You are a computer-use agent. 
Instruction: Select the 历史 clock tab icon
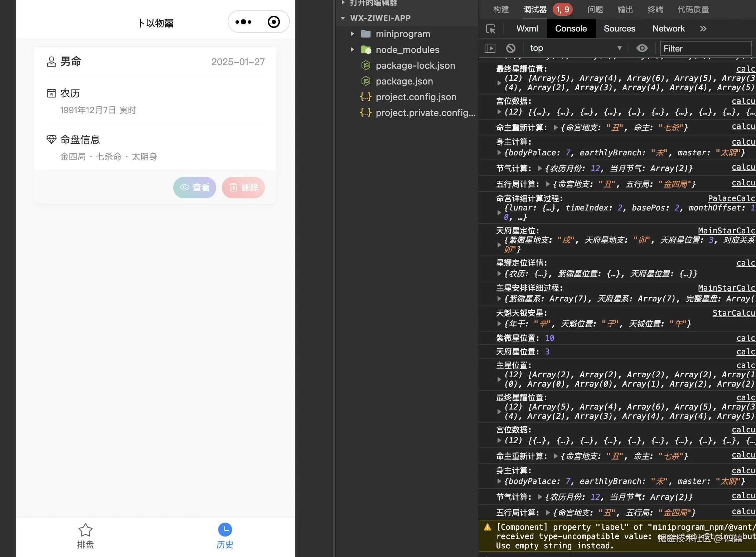click(x=225, y=529)
